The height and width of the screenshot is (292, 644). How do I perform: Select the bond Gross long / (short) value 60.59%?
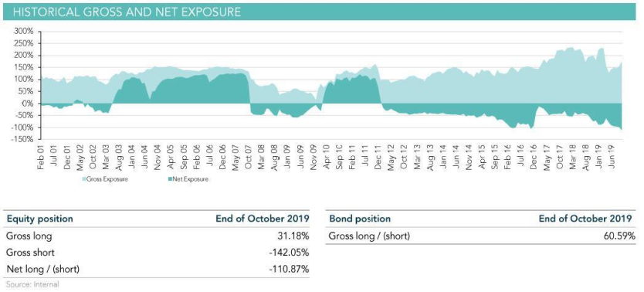(615, 236)
